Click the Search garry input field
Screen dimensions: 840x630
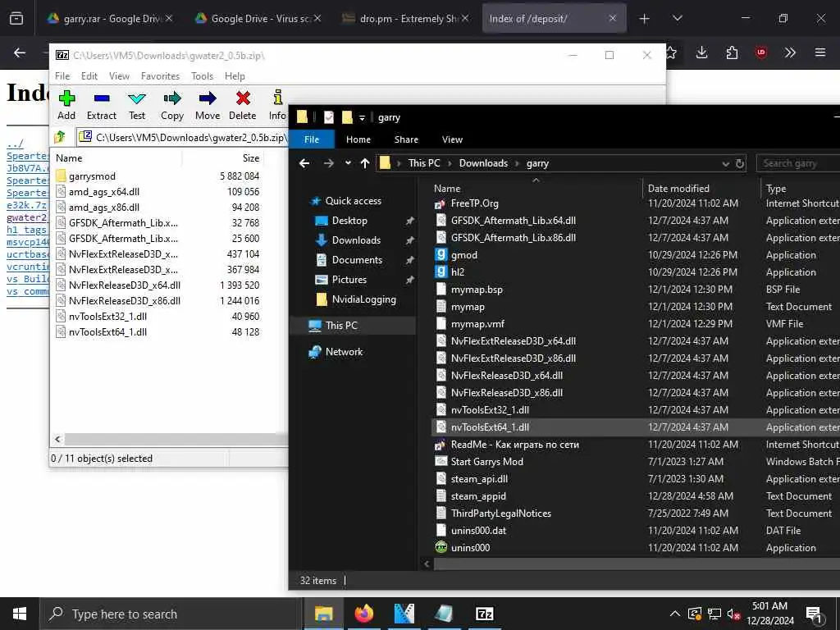pos(797,163)
